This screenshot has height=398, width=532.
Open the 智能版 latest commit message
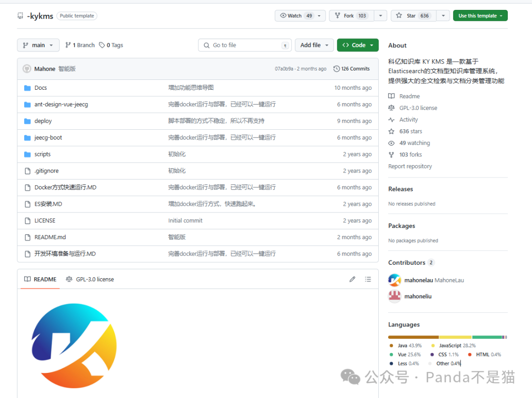click(67, 69)
